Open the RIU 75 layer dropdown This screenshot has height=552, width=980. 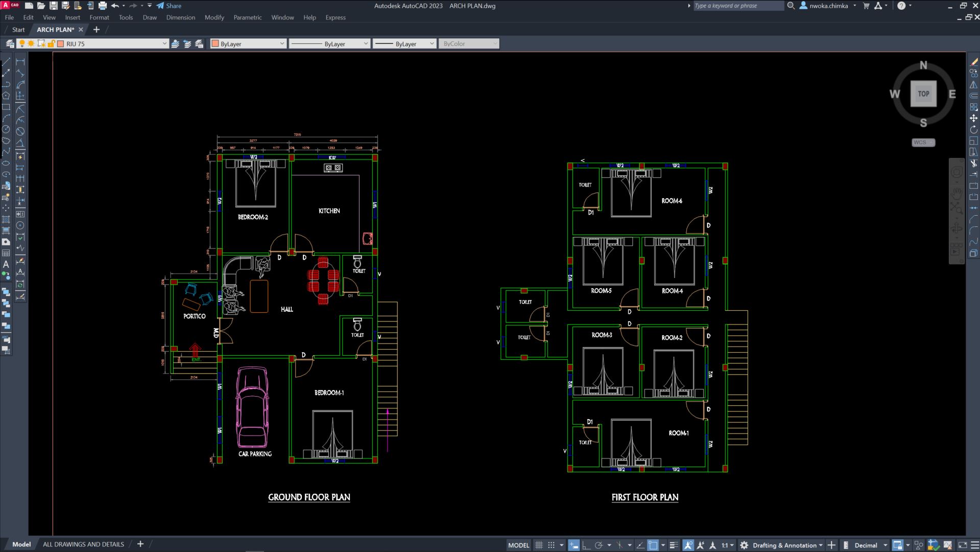tap(164, 43)
